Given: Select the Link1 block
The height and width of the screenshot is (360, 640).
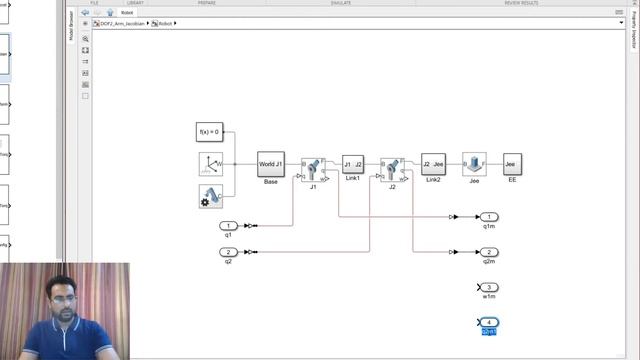Looking at the screenshot, I should tap(353, 164).
